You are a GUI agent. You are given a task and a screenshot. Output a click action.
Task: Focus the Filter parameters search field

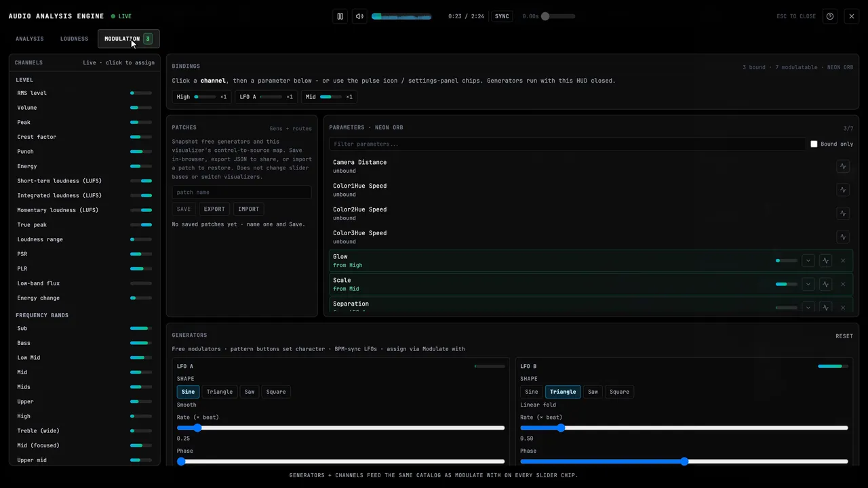click(x=568, y=144)
